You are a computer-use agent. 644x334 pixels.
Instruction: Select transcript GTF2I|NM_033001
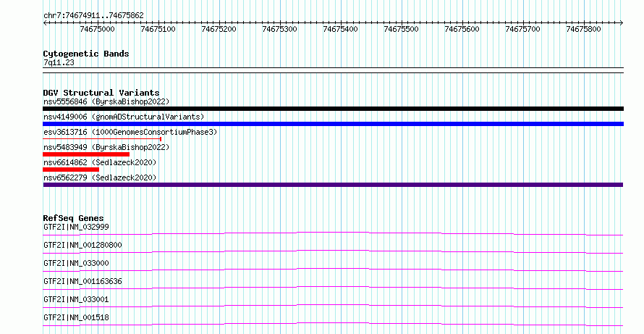77,299
